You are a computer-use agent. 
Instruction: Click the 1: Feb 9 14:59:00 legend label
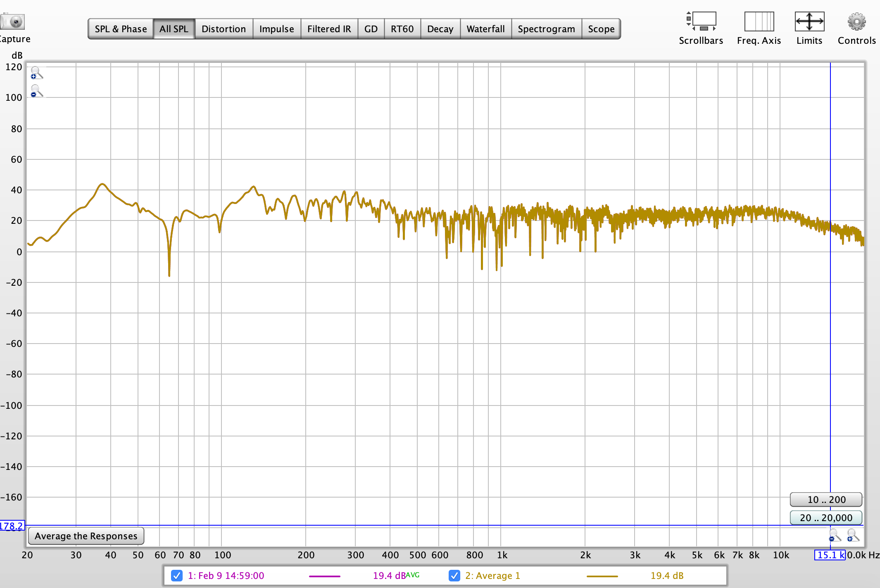(226, 576)
